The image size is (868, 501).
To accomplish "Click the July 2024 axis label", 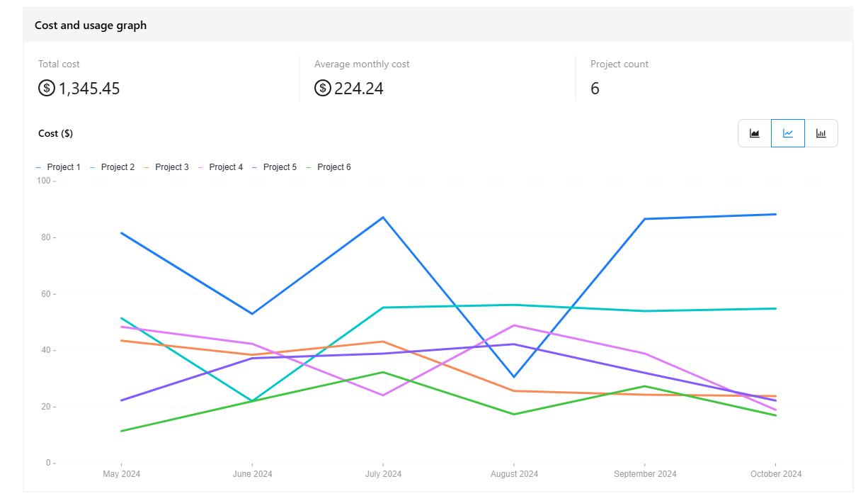I will (x=383, y=474).
